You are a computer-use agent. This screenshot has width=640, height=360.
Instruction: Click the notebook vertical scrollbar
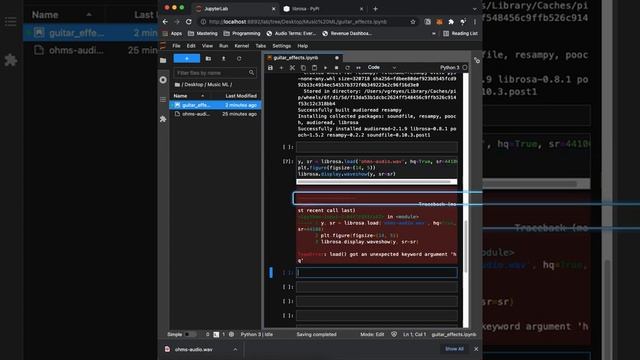[x=466, y=246]
